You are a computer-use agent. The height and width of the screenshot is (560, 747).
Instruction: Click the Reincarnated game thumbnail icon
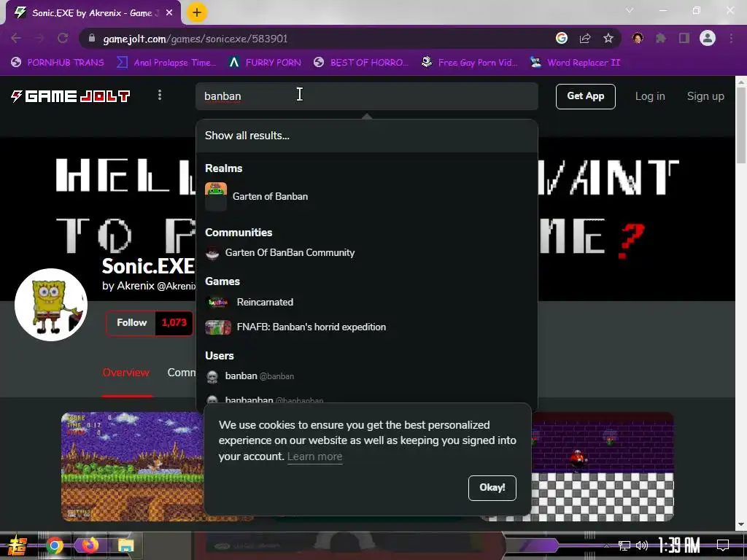click(217, 302)
